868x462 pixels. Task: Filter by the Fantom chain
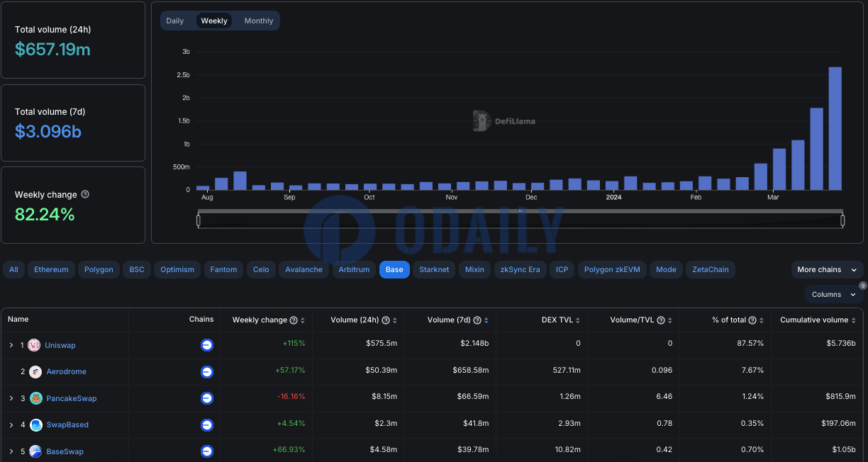(223, 269)
